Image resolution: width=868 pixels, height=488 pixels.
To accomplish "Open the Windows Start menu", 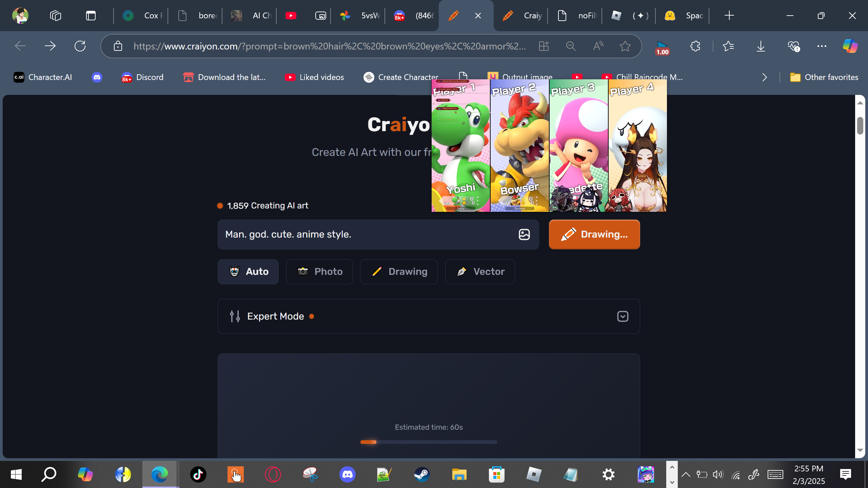I will pyautogui.click(x=16, y=474).
